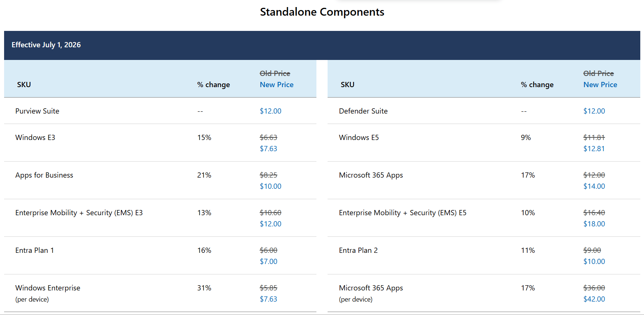Select Enterprise Mobility + Security (EMS) E3
The width and height of the screenshot is (644, 315).
point(79,213)
